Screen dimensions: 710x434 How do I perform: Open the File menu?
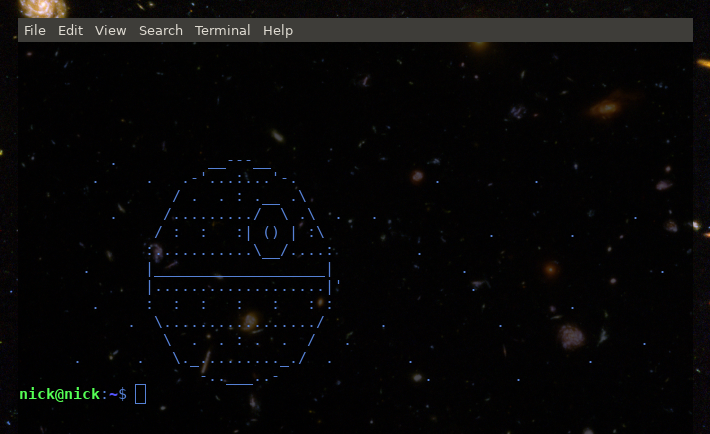point(34,30)
